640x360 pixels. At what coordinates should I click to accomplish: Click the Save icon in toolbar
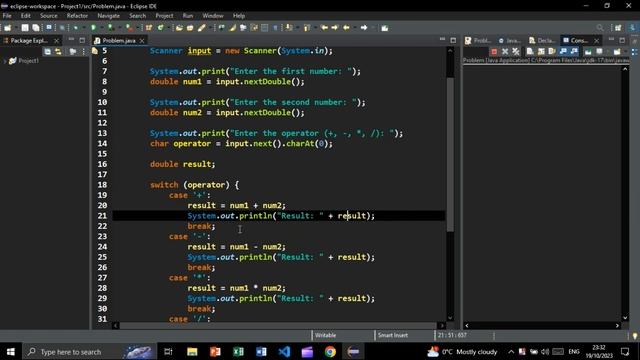coord(25,28)
